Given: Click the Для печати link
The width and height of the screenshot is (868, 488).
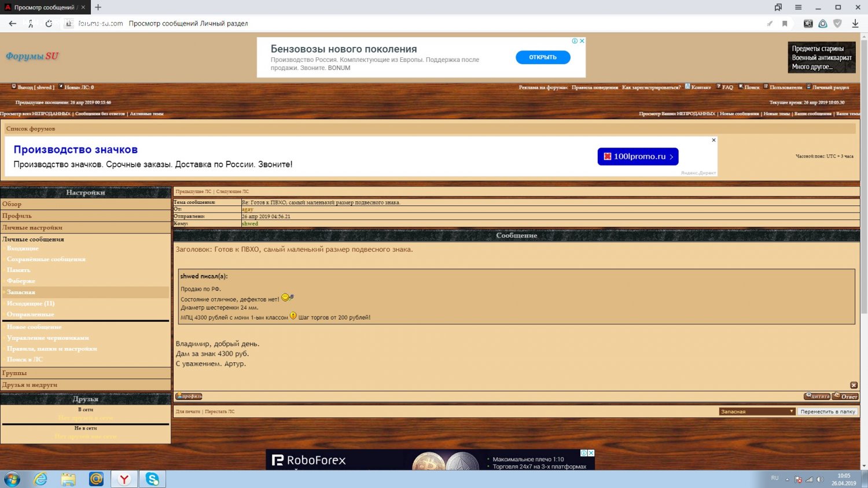Looking at the screenshot, I should [187, 412].
